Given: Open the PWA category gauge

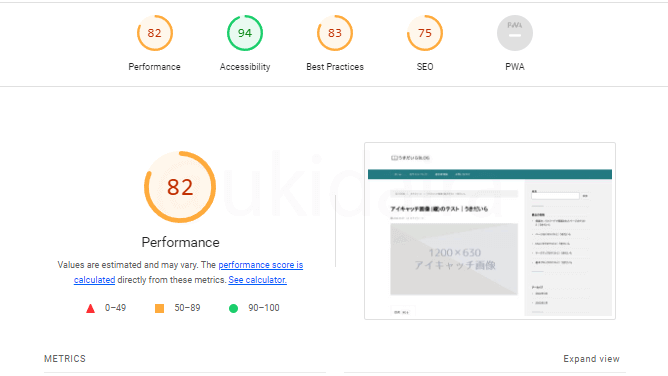Looking at the screenshot, I should pos(515,33).
